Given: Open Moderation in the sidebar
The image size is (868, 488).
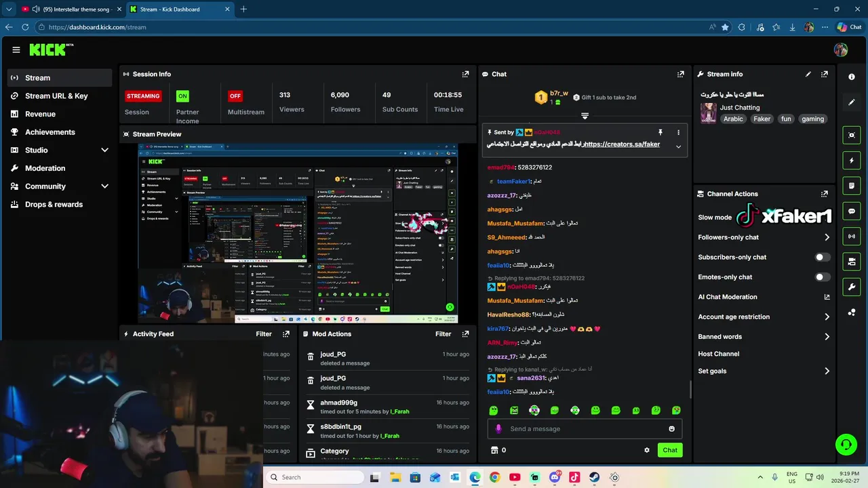Looking at the screenshot, I should click(x=60, y=168).
